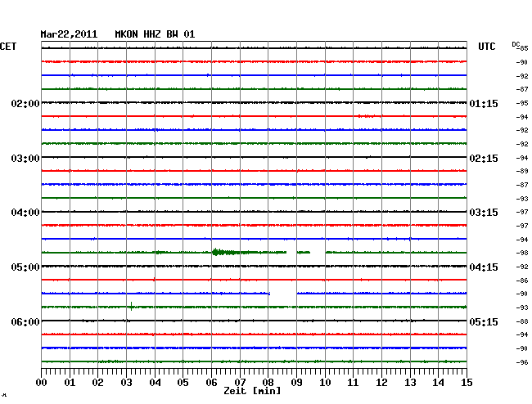This screenshot has height=404, width=532.
Task: Click the DC value -96
Action: 522,362
